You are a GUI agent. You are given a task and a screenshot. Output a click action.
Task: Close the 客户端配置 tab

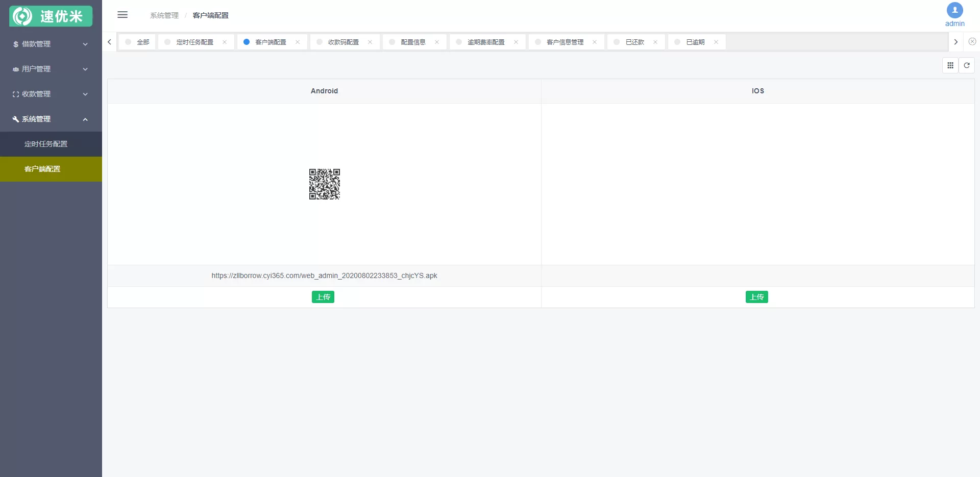(x=298, y=42)
